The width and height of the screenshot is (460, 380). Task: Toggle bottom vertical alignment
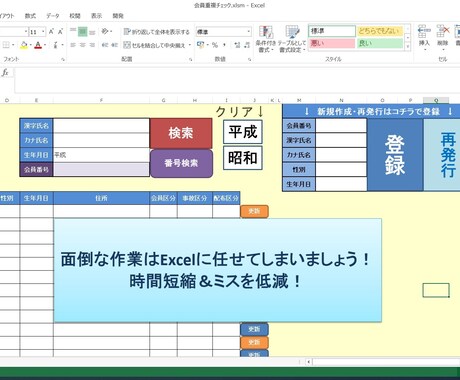pos(92,32)
